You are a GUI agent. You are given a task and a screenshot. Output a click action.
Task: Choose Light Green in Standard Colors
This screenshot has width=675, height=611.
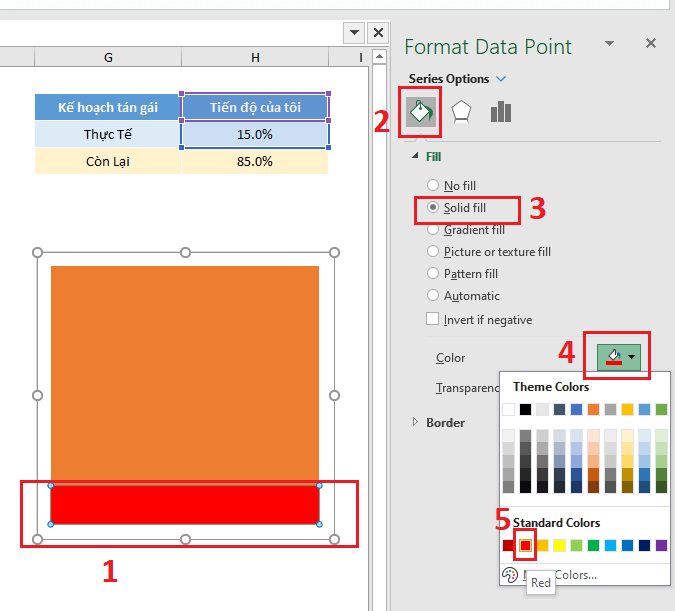pos(576,546)
